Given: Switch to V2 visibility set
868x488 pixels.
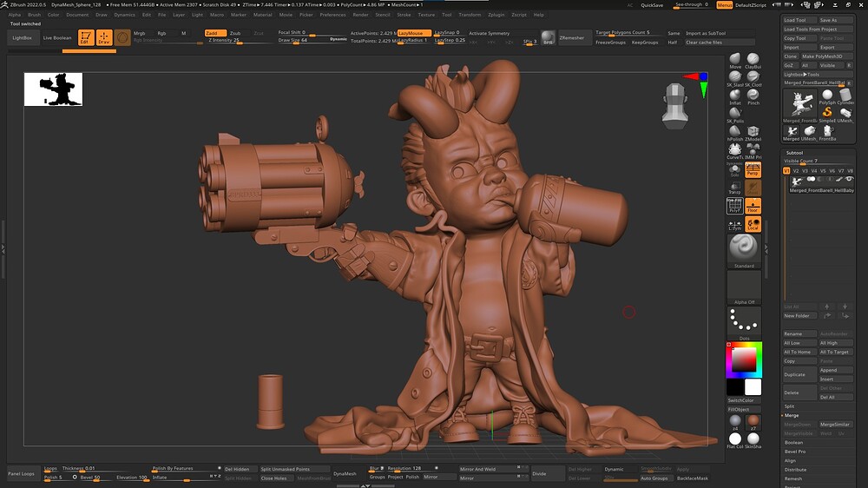Looking at the screenshot, I should 796,171.
